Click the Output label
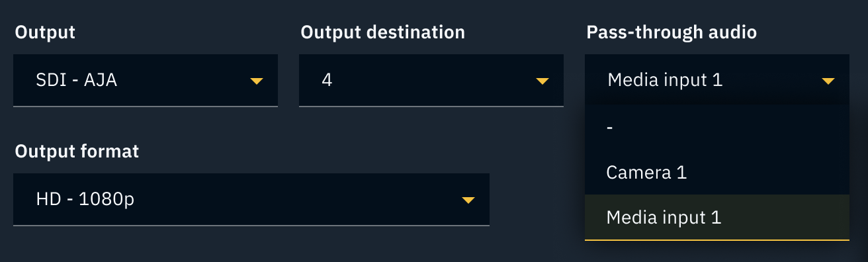 click(44, 32)
